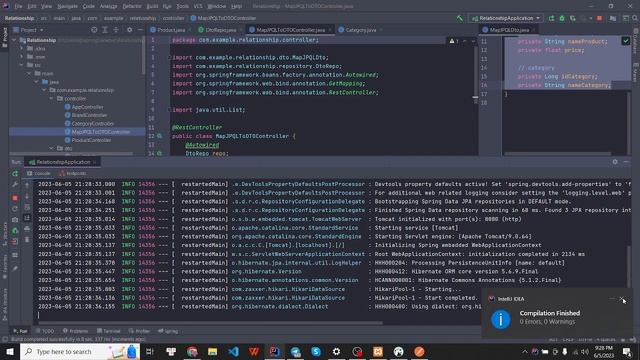Open the Navigate menu

coord(67,6)
